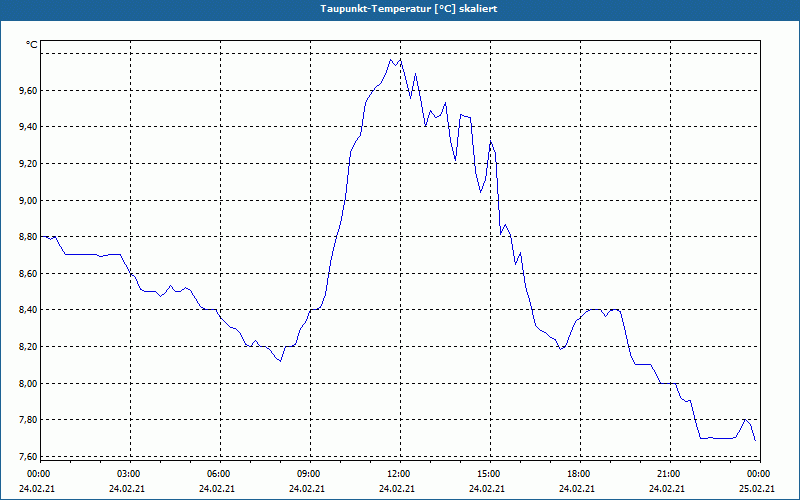
Task: Click the 24.02.21 date under 12:00
Action: (397, 489)
